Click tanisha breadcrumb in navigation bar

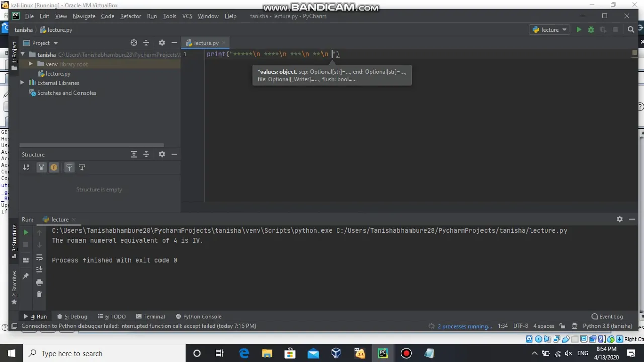23,30
